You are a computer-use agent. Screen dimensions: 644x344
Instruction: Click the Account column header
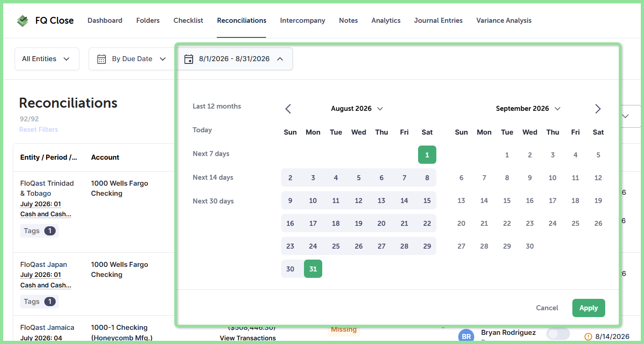(105, 157)
